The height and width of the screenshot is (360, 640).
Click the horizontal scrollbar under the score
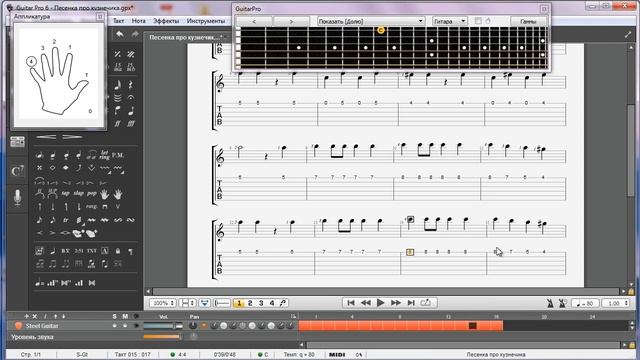tap(386, 291)
